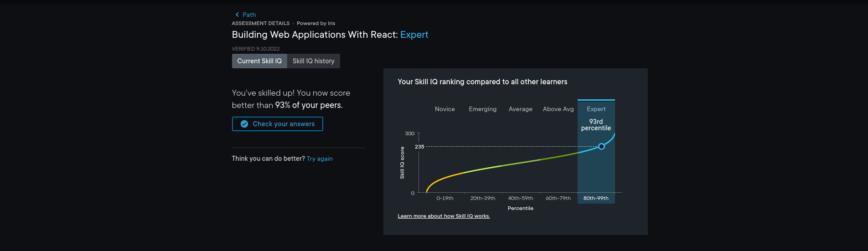
Task: Switch to Current Skill IQ tab
Action: (259, 61)
